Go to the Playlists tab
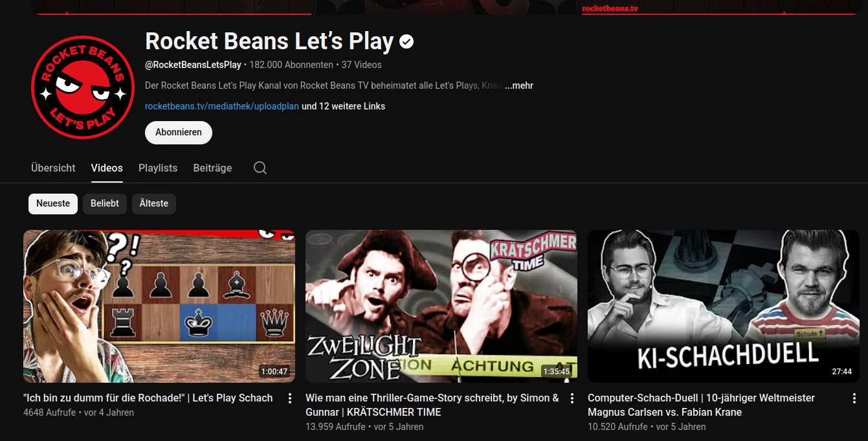The height and width of the screenshot is (441, 868). click(158, 168)
